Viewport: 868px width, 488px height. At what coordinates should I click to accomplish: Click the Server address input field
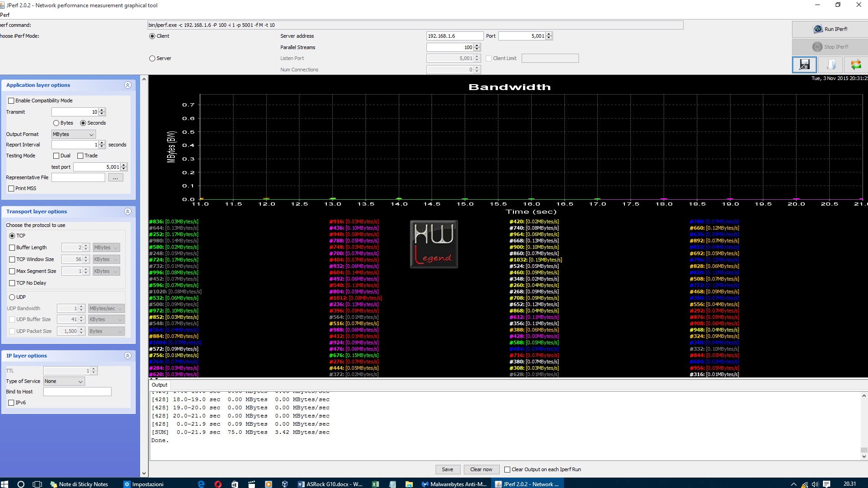click(x=454, y=36)
